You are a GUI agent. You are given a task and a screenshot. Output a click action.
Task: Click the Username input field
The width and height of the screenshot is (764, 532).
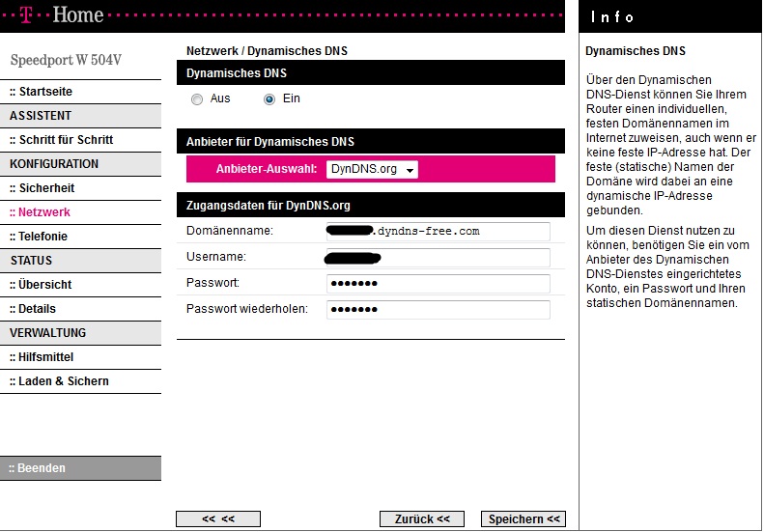[438, 258]
